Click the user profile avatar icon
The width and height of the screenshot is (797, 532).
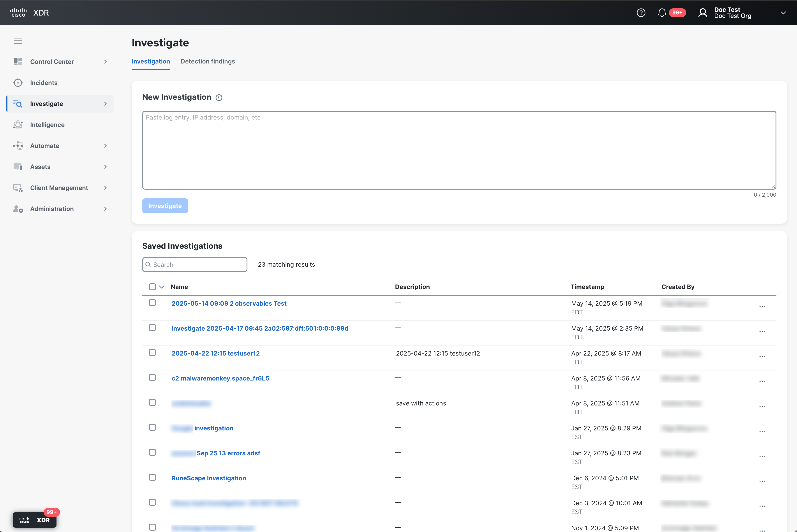[703, 12]
